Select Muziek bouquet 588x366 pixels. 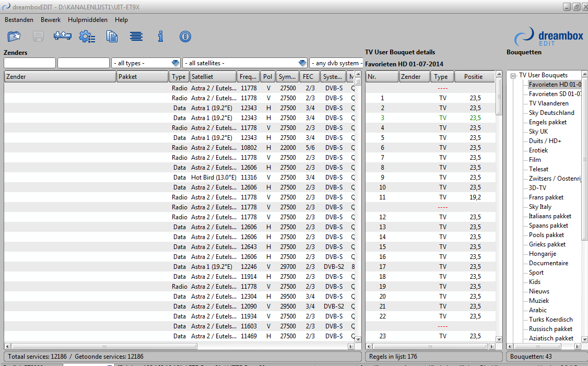coord(538,301)
